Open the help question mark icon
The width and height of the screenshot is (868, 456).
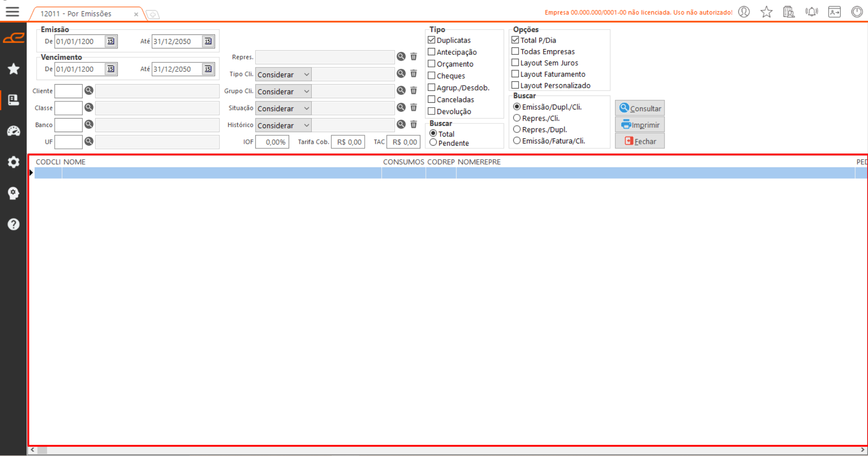[14, 224]
